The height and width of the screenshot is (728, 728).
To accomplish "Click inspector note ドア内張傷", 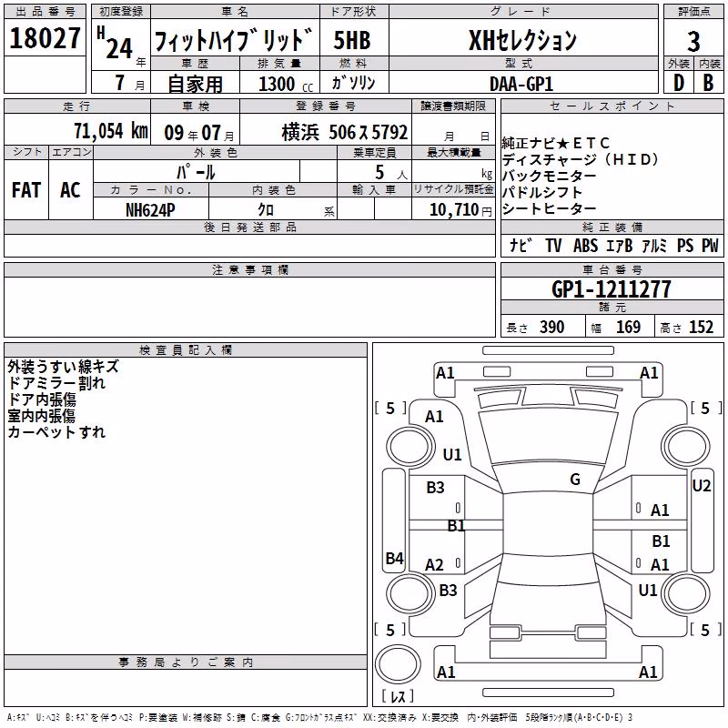I will (42, 399).
